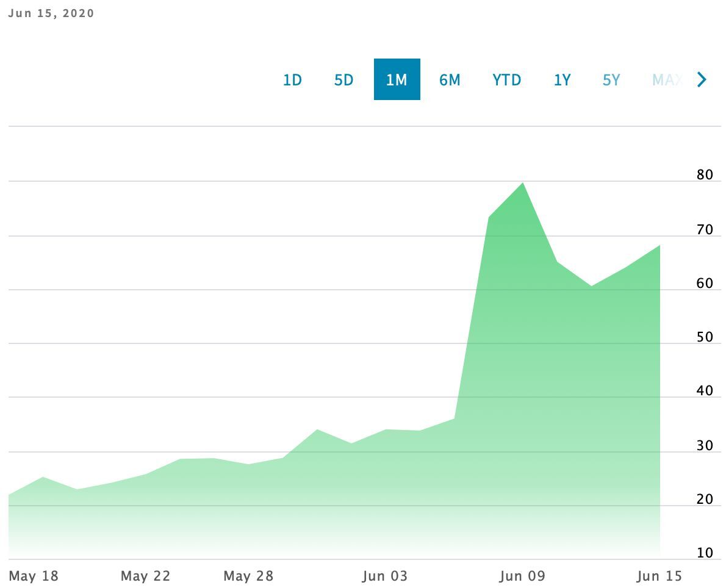Select the YTD range option
This screenshot has height=588, width=726.
point(506,80)
